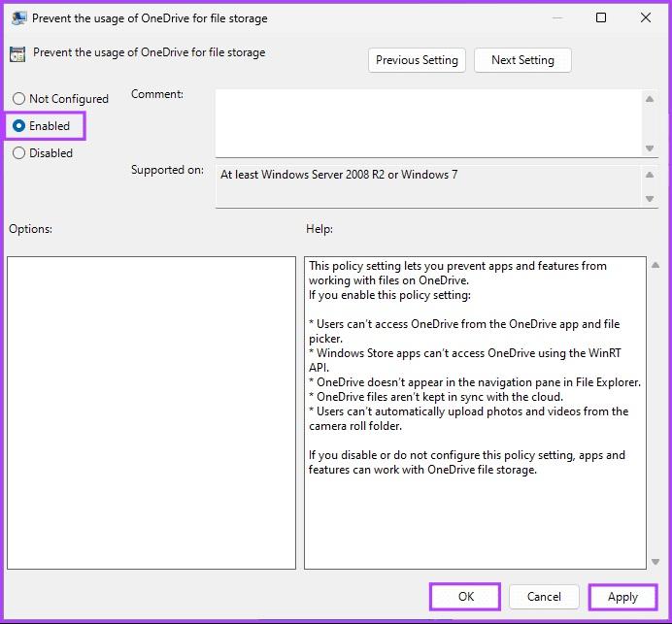Click the empty Options pane

tap(151, 412)
